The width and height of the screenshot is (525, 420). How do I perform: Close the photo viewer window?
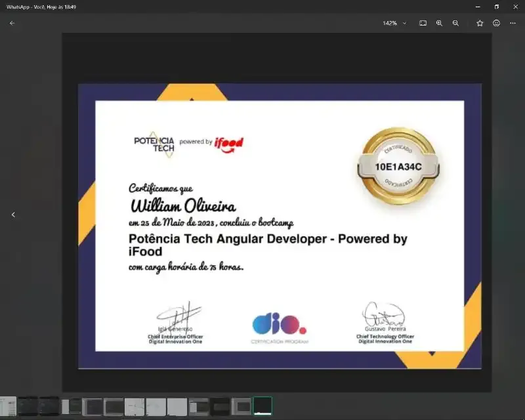pos(515,7)
